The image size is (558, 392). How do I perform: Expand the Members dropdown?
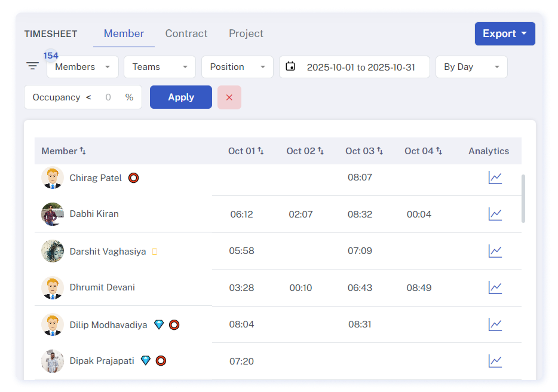[82, 67]
